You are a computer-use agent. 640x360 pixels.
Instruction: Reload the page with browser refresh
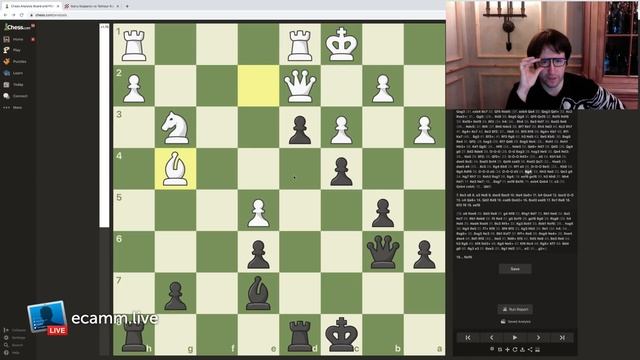[22, 15]
